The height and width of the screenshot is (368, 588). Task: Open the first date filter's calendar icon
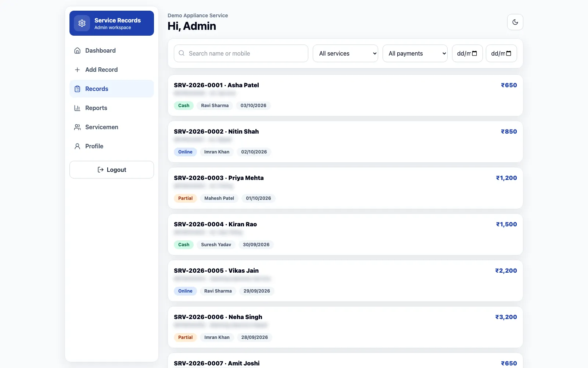click(474, 53)
